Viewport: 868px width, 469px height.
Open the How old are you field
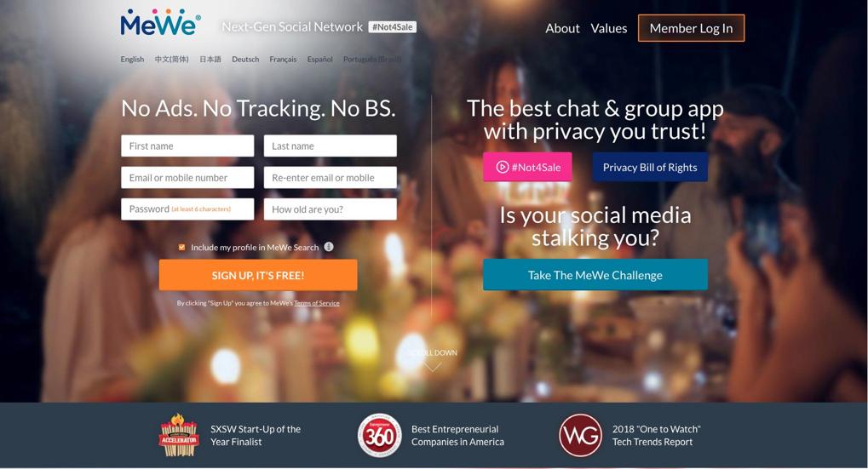tap(331, 209)
